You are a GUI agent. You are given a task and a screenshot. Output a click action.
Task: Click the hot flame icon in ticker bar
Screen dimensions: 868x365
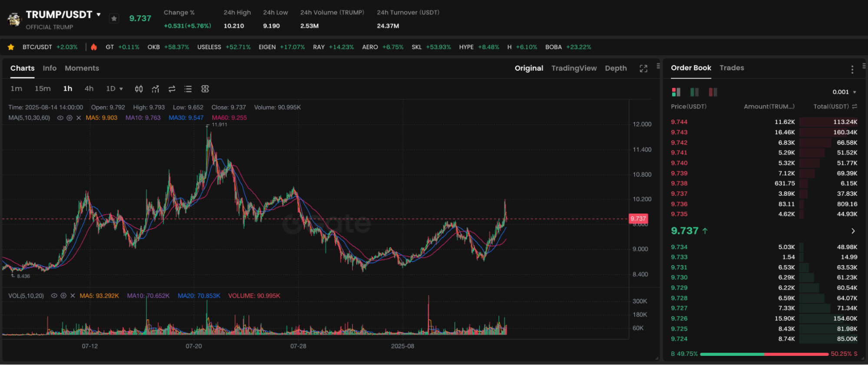point(94,47)
